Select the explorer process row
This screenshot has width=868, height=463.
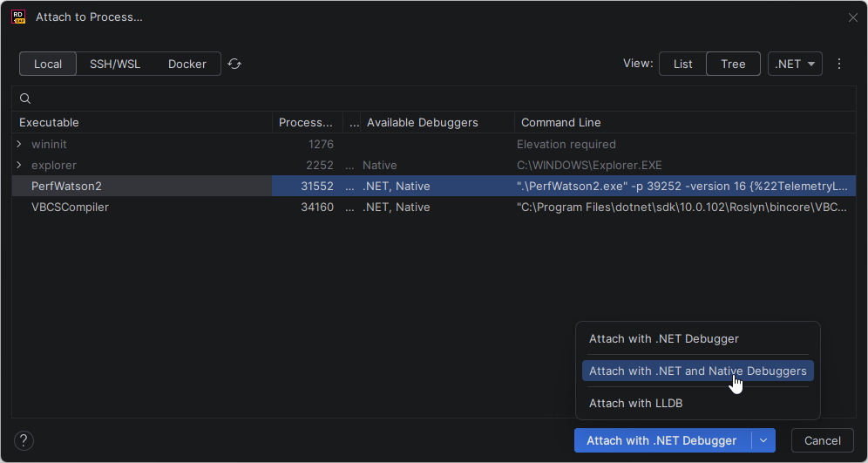pyautogui.click(x=434, y=165)
